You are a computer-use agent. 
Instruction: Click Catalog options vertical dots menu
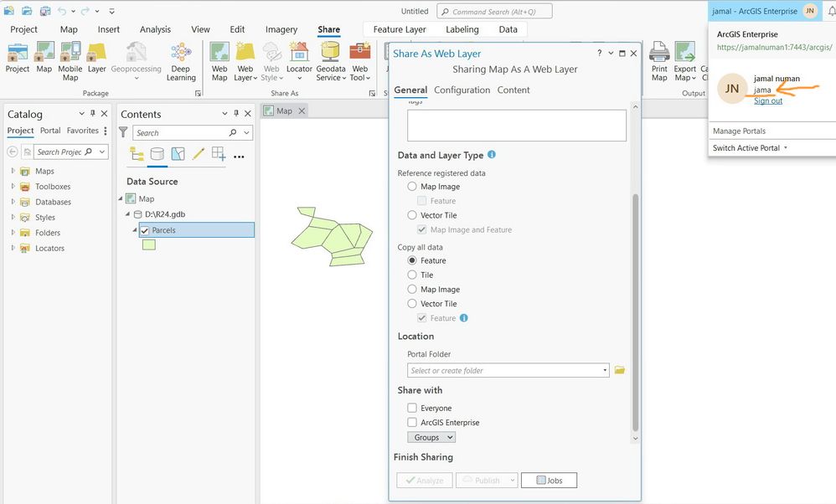coord(106,131)
